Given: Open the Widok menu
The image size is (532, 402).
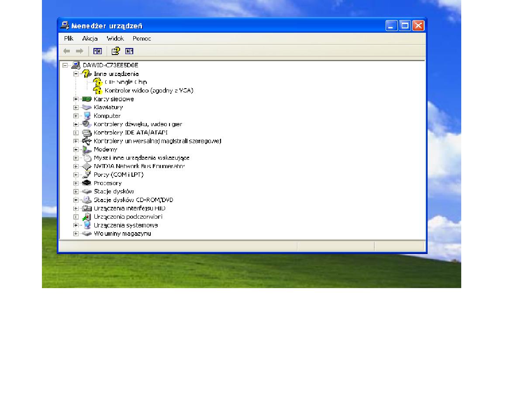Looking at the screenshot, I should 115,38.
